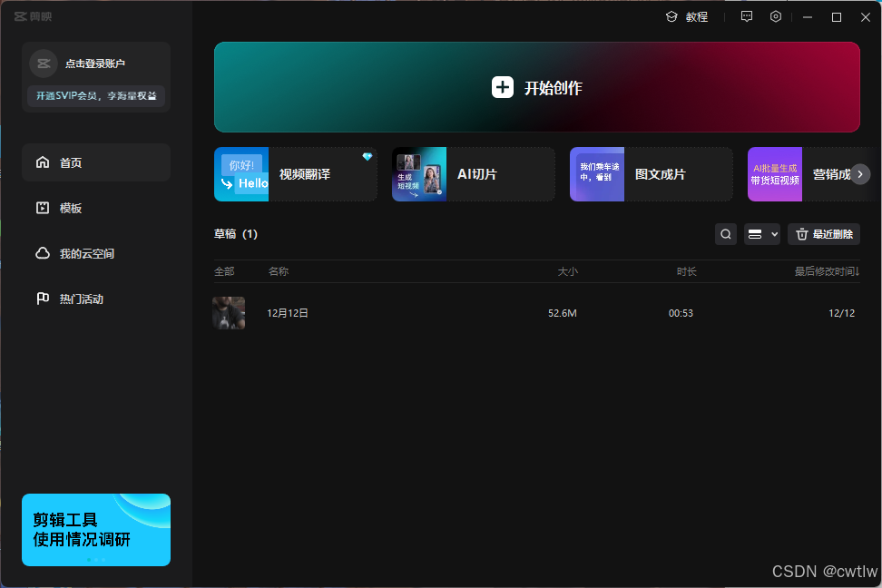Click the 00:53 duration value
The height and width of the screenshot is (588, 882).
(681, 313)
